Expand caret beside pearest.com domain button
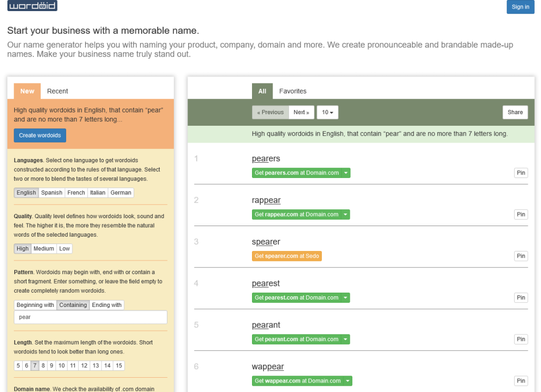 346,298
